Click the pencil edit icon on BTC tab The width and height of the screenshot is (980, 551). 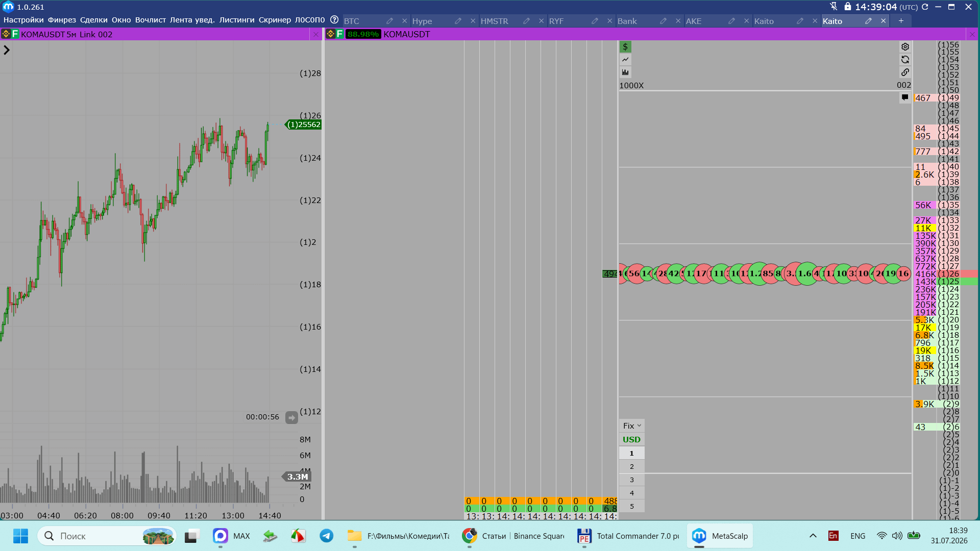(x=389, y=21)
